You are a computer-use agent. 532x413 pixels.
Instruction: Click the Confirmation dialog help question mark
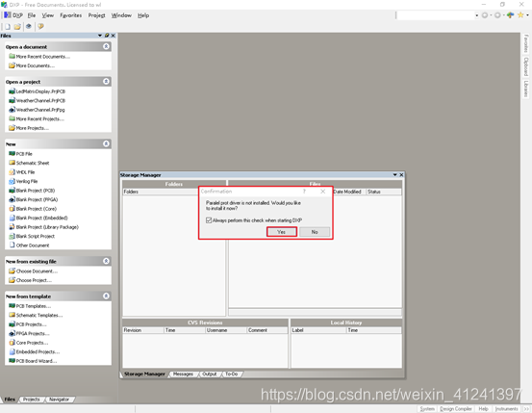point(304,192)
